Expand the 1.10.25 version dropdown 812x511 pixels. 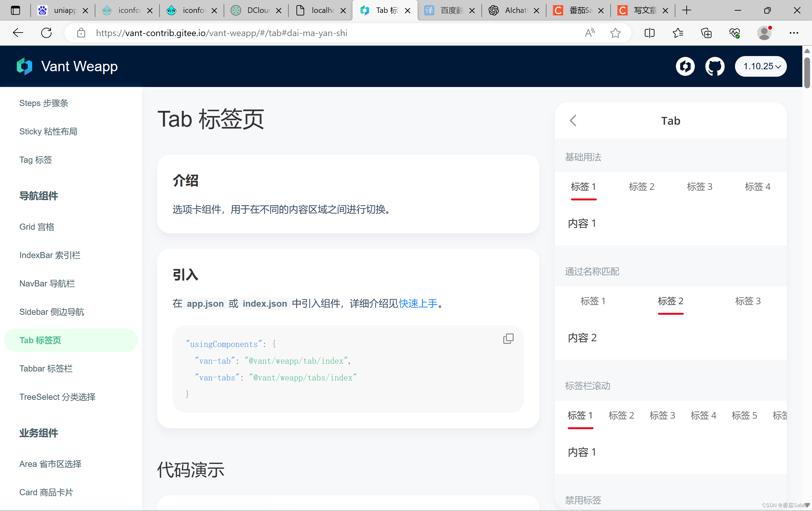pos(761,66)
